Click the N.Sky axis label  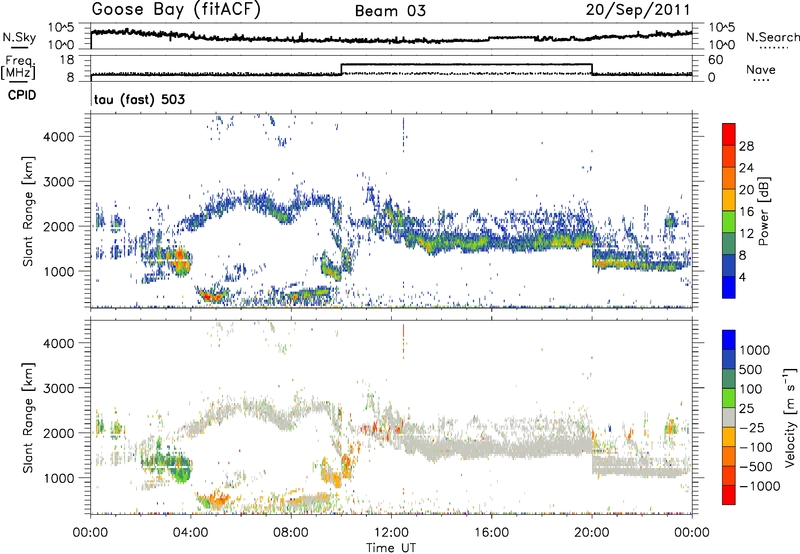coord(19,37)
